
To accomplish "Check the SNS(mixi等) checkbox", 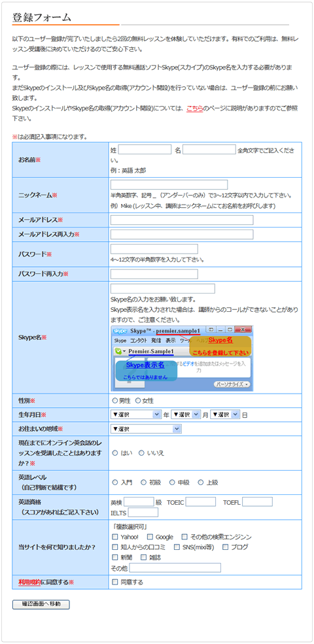I will click(x=177, y=547).
